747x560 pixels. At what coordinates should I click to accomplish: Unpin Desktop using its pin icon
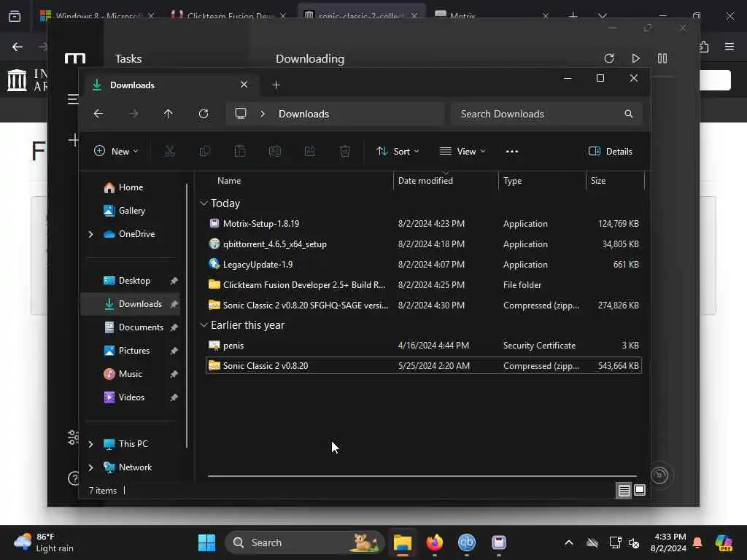coord(174,281)
